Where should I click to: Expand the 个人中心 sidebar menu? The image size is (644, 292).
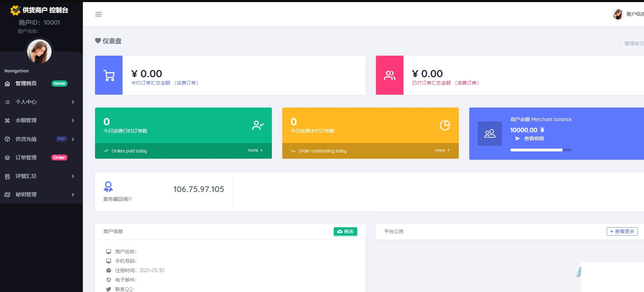pyautogui.click(x=41, y=102)
